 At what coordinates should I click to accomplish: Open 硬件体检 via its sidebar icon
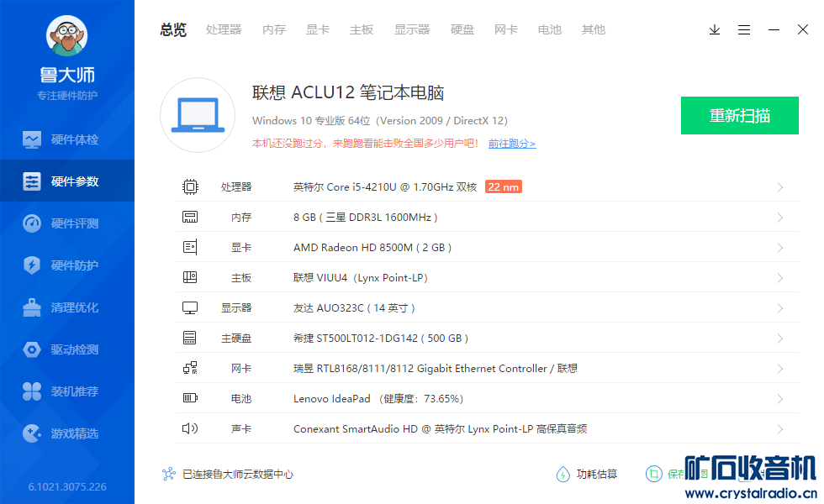coord(32,139)
